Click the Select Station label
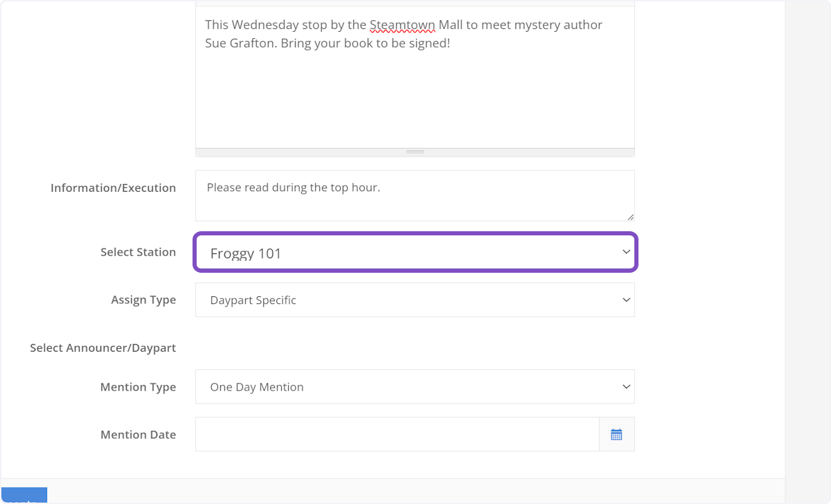Viewport: 831px width, 504px height. (x=138, y=252)
